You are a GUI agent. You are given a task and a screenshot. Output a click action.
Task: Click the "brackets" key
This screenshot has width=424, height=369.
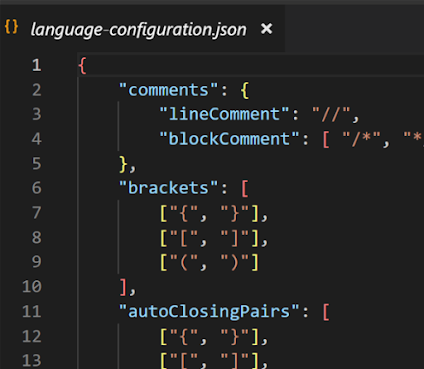click(x=169, y=188)
